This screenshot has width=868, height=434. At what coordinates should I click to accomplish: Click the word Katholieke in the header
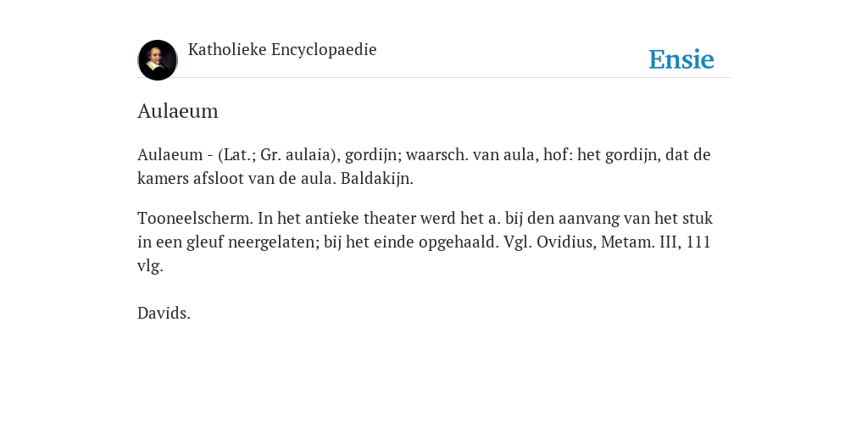(227, 49)
